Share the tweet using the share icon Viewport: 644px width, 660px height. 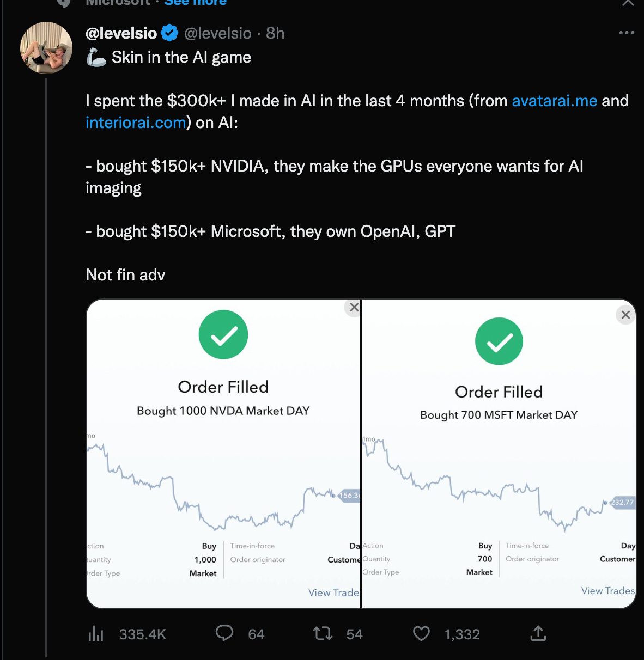[x=538, y=633]
